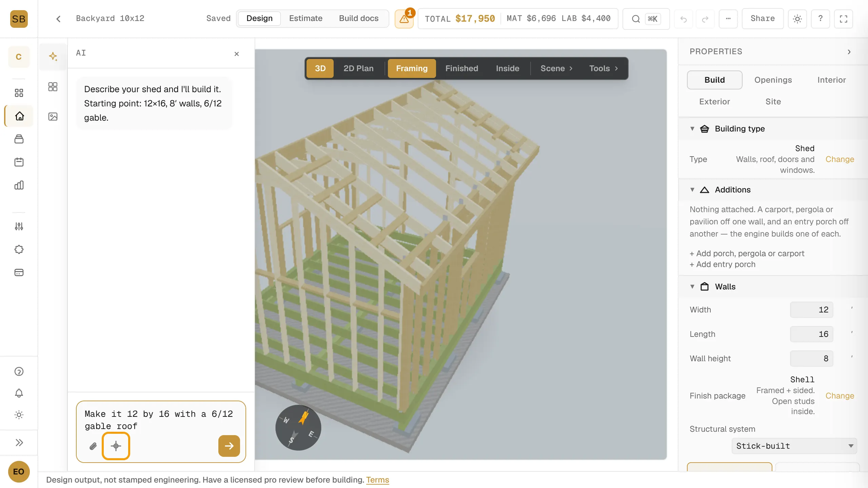Switch to the Build docs tab
This screenshot has width=868, height=488.
pos(359,18)
